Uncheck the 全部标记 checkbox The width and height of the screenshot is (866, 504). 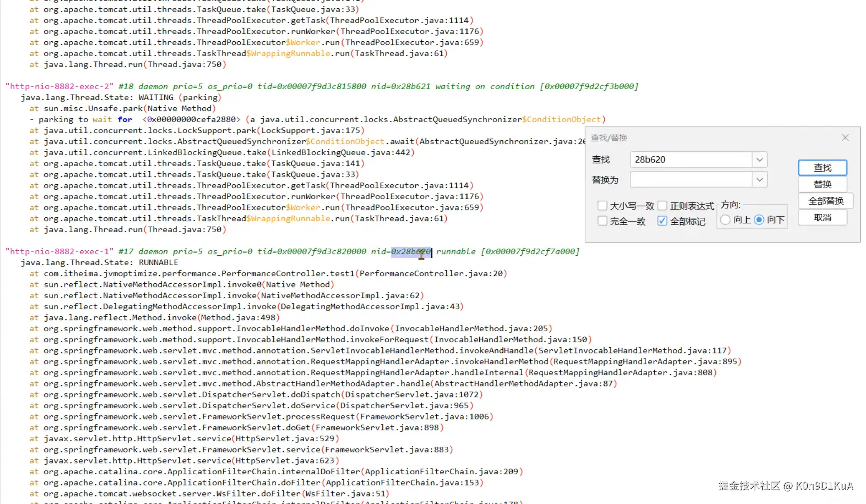tap(663, 221)
